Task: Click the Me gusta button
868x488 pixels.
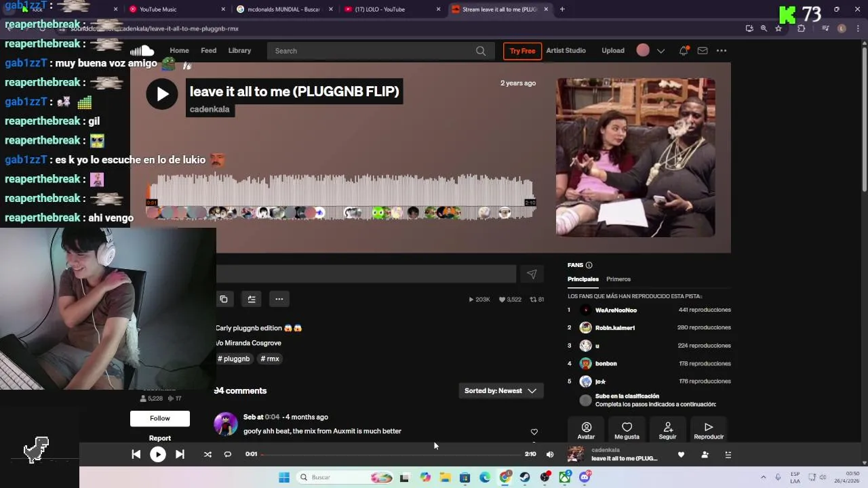Action: [627, 430]
